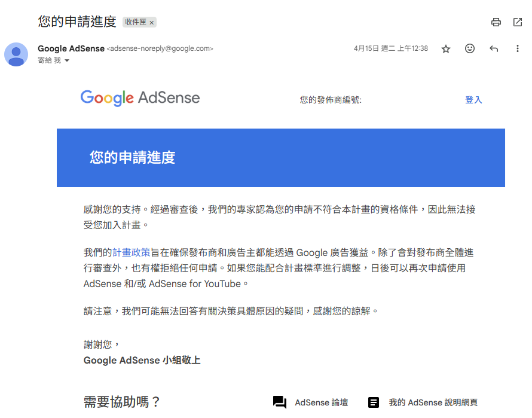The width and height of the screenshot is (532, 418).
Task: Click the 需要協助嗎？ heading
Action: coord(122,402)
